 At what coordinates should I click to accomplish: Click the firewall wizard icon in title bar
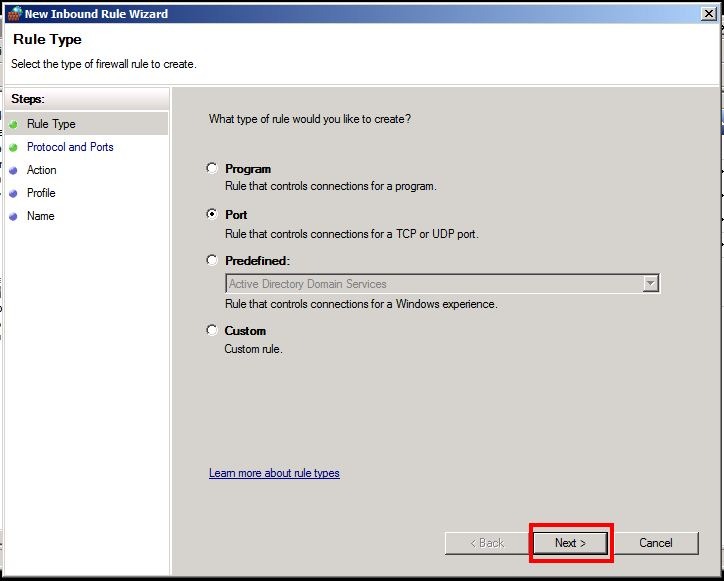(x=13, y=14)
